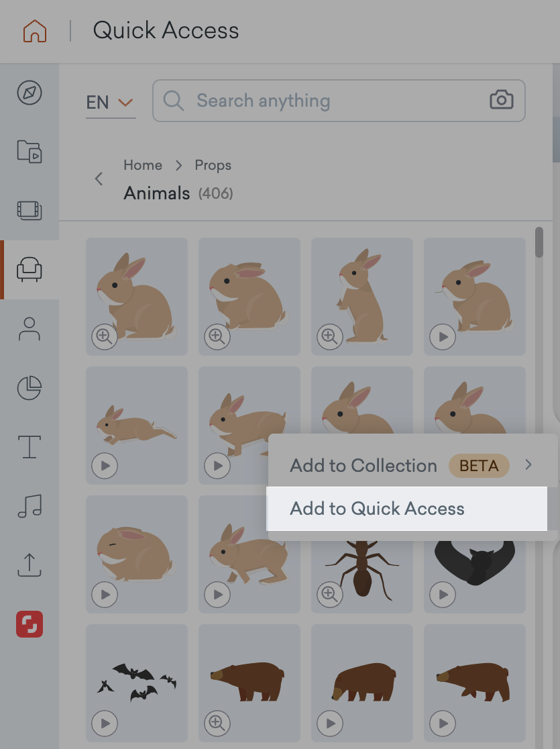Play the bats animation preview
The width and height of the screenshot is (560, 749).
[105, 723]
